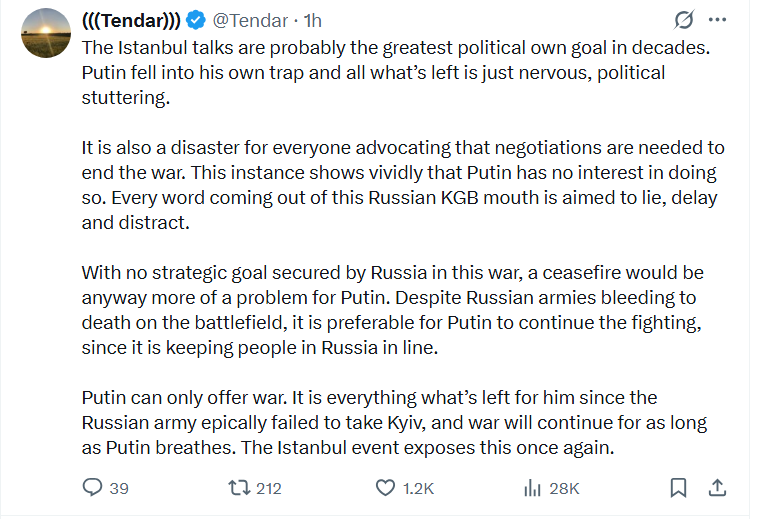Viewport: 766px width, 519px height.
Task: Click the paragraph starting 'The Istanbul talks'
Action: pos(396,72)
